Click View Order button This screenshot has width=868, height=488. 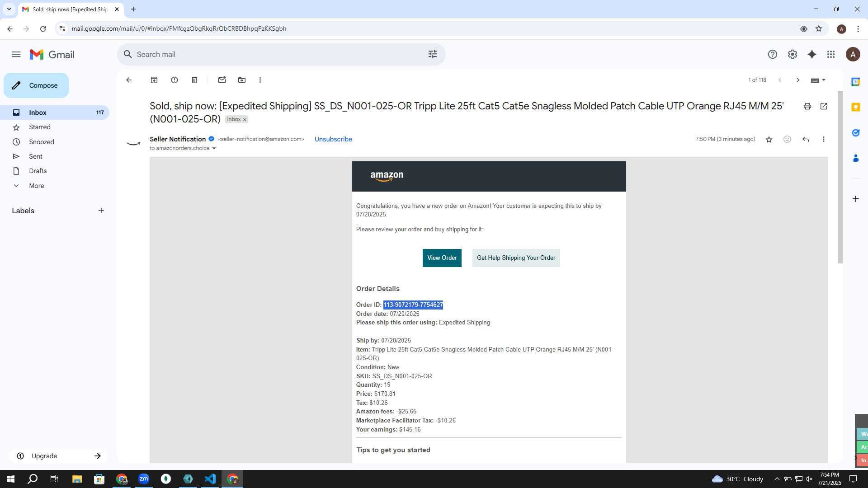pos(442,258)
